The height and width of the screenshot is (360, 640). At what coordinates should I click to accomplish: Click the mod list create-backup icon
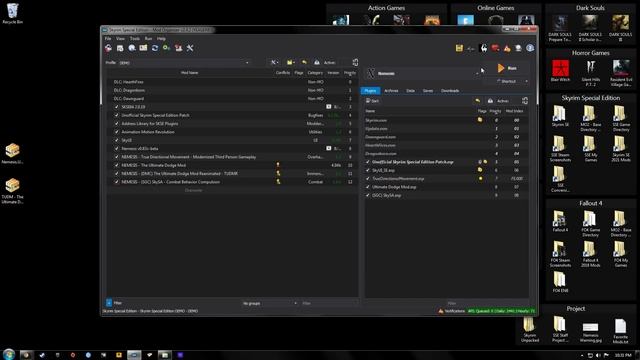pos(317,62)
